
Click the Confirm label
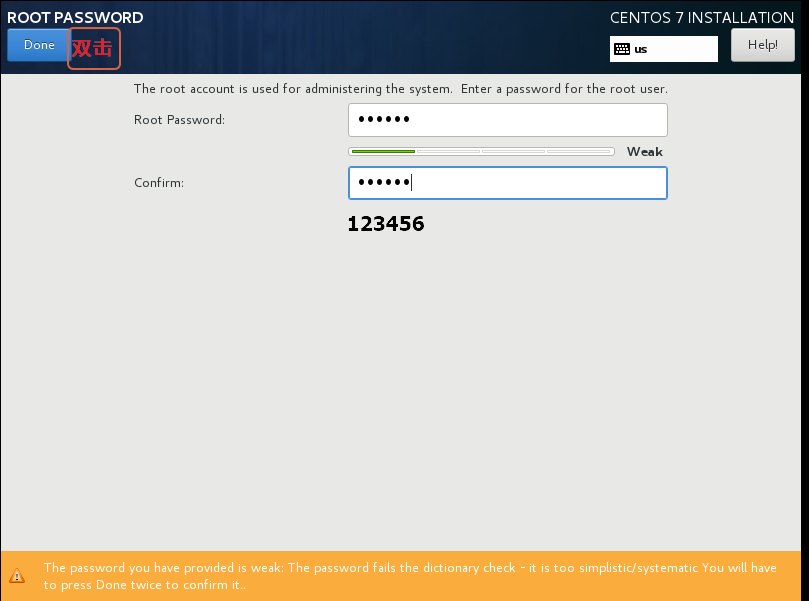[159, 183]
